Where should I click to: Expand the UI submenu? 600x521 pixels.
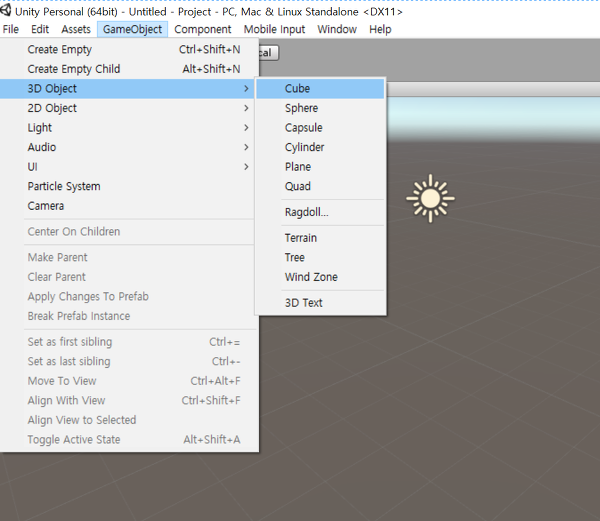[128, 167]
